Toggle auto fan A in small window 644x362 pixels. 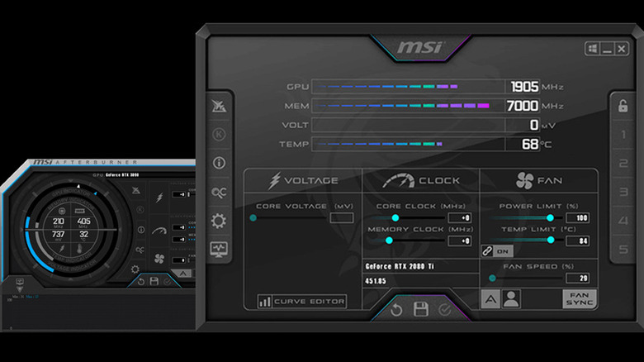(x=182, y=273)
